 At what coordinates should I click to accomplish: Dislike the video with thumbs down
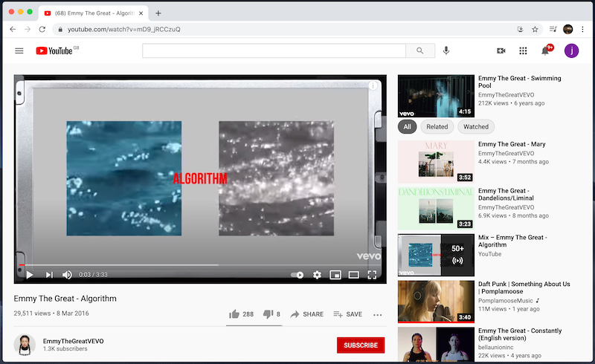[x=268, y=314]
